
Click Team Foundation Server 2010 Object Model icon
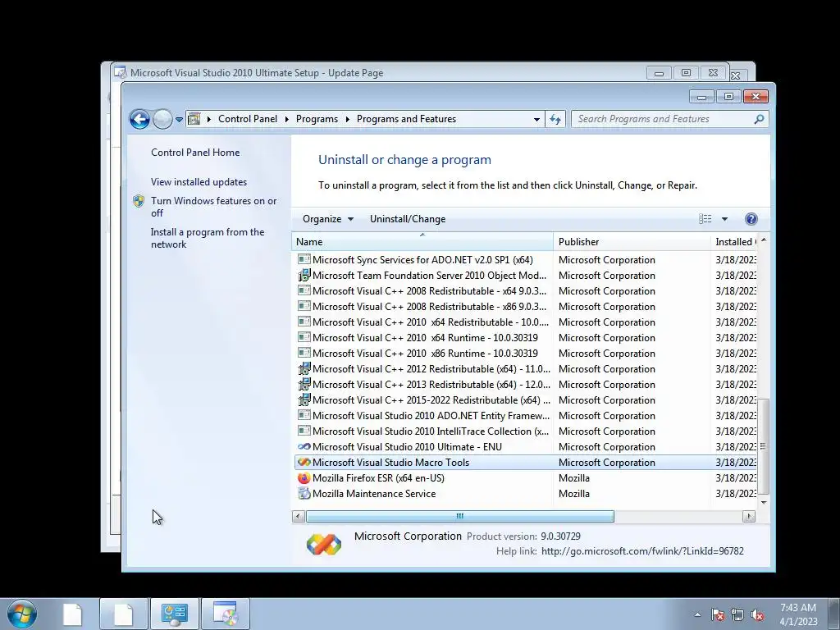pos(304,276)
